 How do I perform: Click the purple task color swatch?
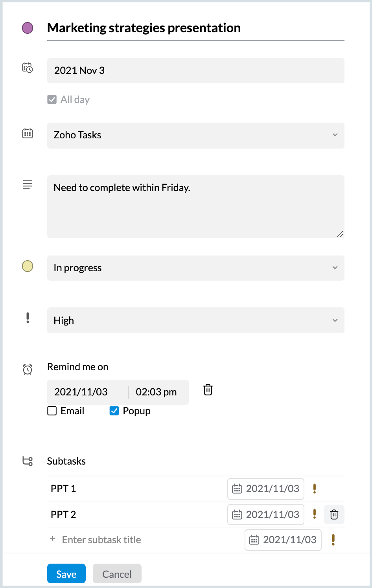tap(28, 28)
